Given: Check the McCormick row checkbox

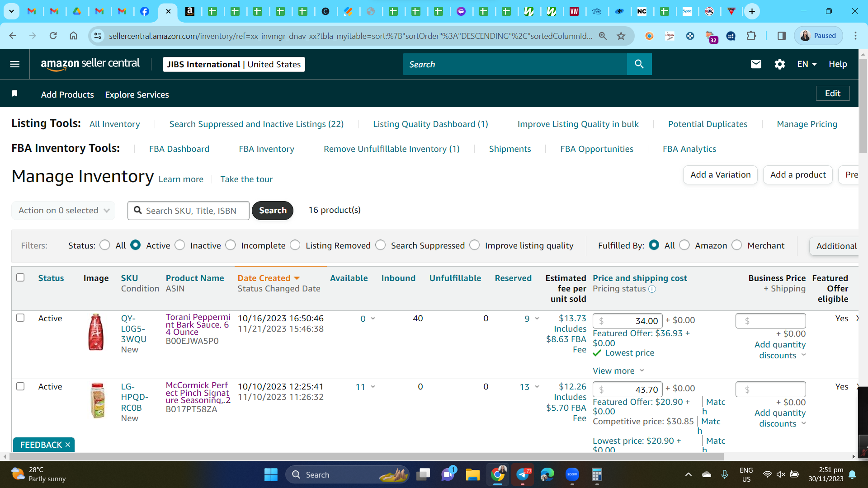Looking at the screenshot, I should [x=20, y=386].
